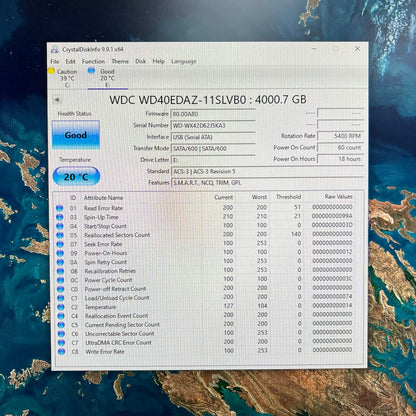416x416 pixels.
Task: Click the blue status orb for Spin Retry Count
Action: [x=60, y=262]
